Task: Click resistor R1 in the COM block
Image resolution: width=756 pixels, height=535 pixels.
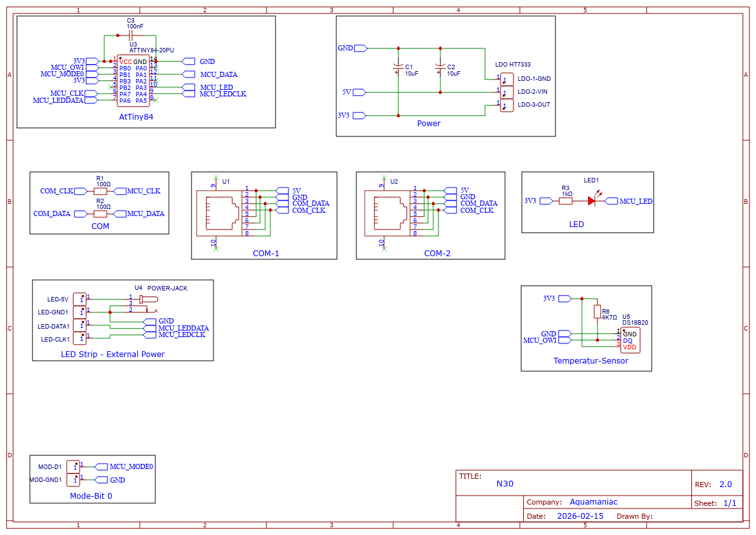Action: [100, 191]
